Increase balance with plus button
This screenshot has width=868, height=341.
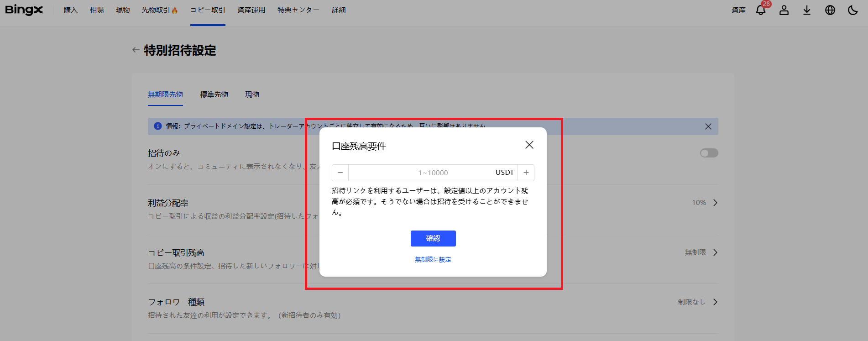point(526,173)
